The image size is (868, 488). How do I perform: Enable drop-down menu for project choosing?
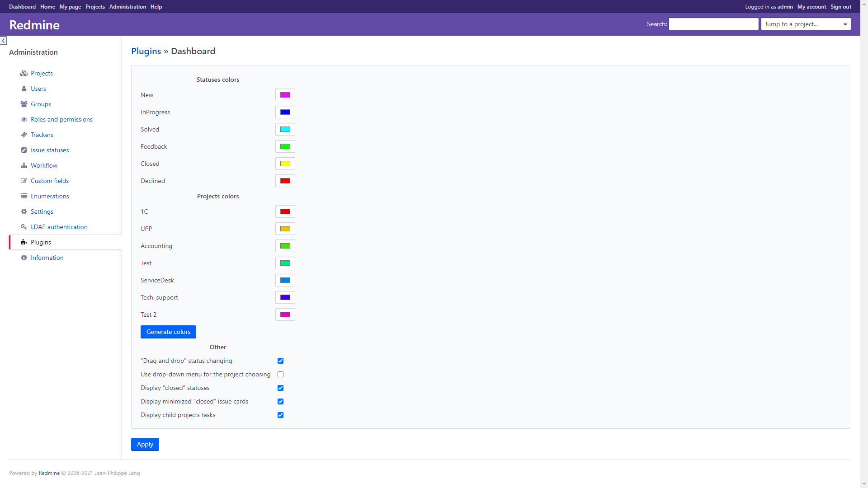(x=280, y=374)
